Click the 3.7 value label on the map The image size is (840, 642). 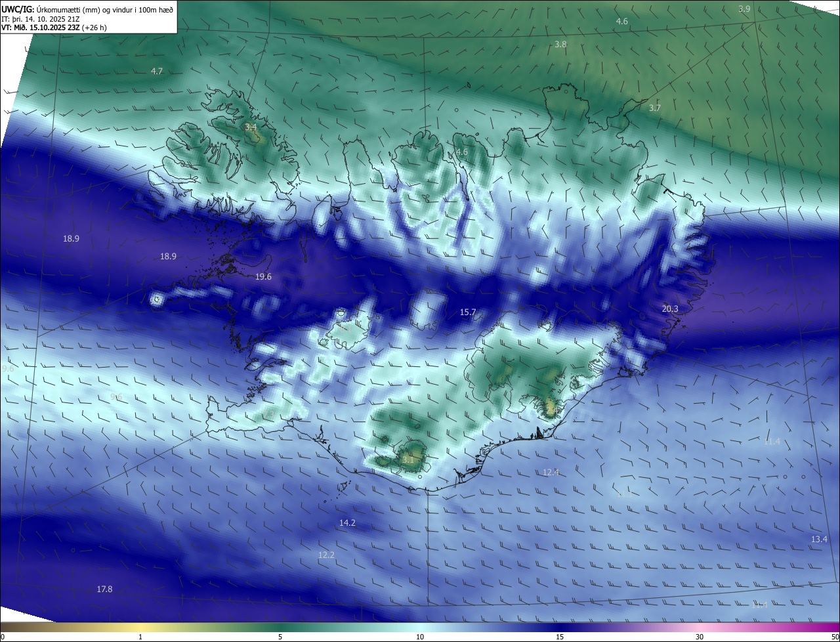[655, 108]
